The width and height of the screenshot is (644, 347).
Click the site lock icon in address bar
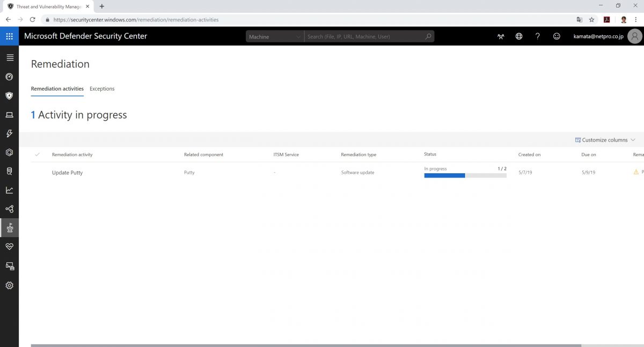coord(47,20)
